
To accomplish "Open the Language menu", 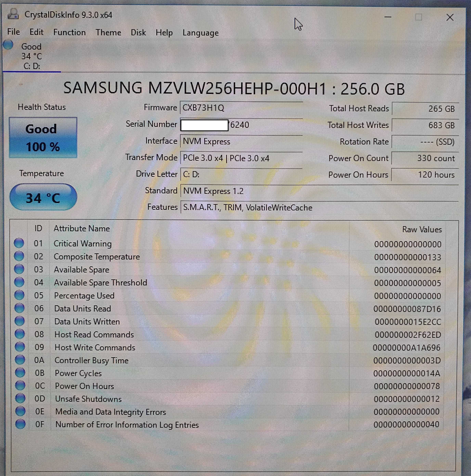I will coord(201,33).
